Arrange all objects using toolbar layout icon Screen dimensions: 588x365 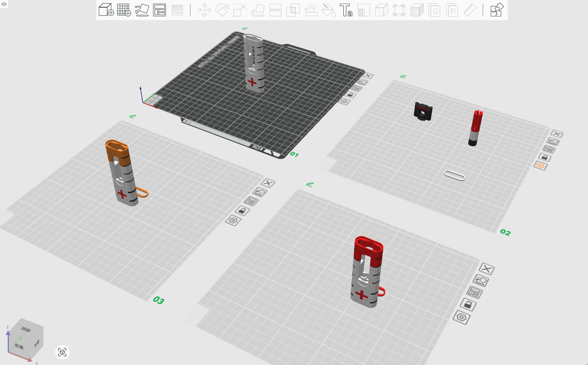point(159,10)
